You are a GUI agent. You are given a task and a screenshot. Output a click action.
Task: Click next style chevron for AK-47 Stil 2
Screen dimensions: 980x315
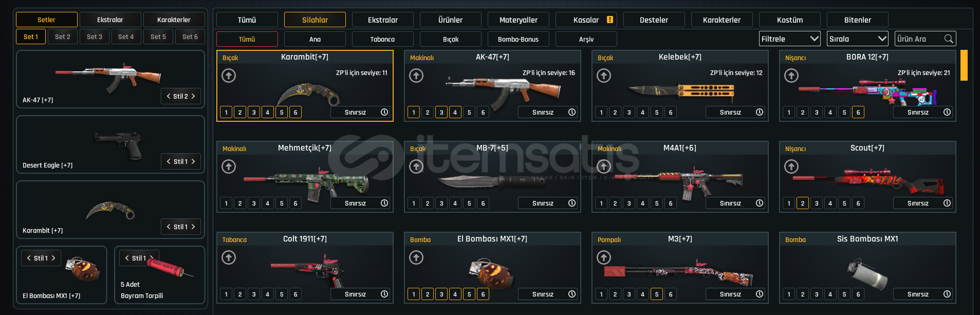point(193,96)
